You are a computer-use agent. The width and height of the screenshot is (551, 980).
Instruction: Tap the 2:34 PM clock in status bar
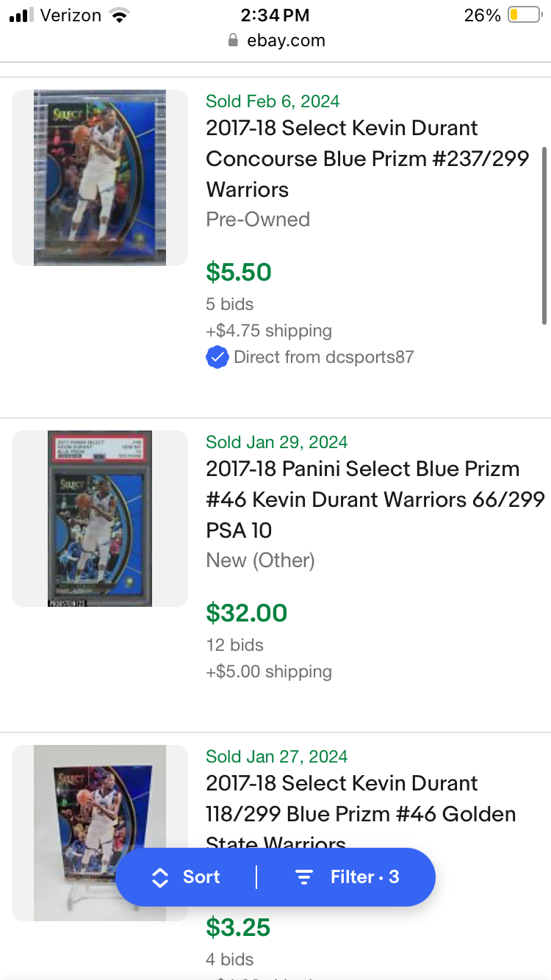[275, 15]
